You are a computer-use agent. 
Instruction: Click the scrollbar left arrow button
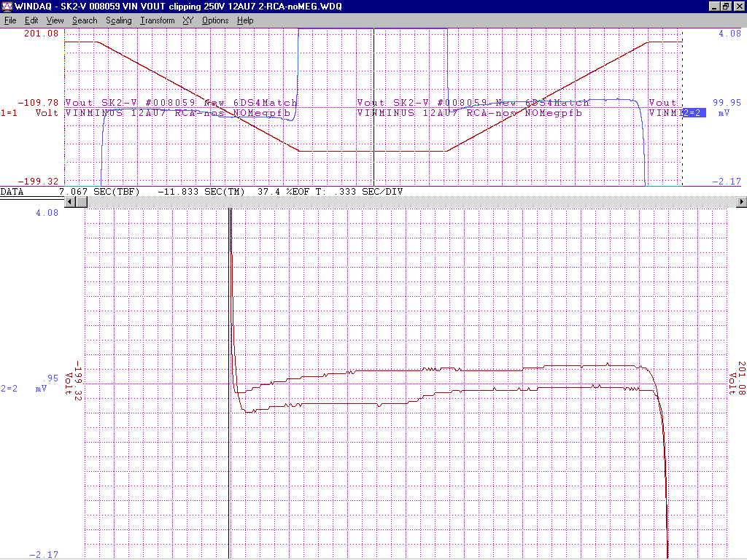(71, 201)
